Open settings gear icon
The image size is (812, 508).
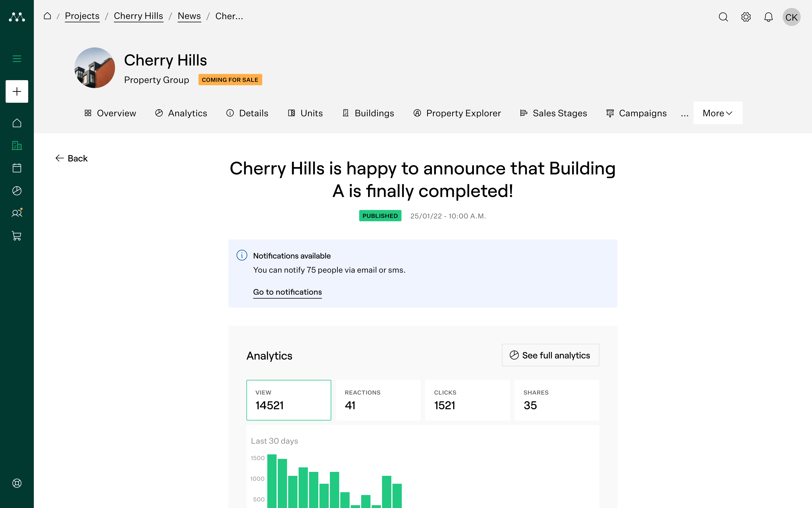tap(746, 17)
